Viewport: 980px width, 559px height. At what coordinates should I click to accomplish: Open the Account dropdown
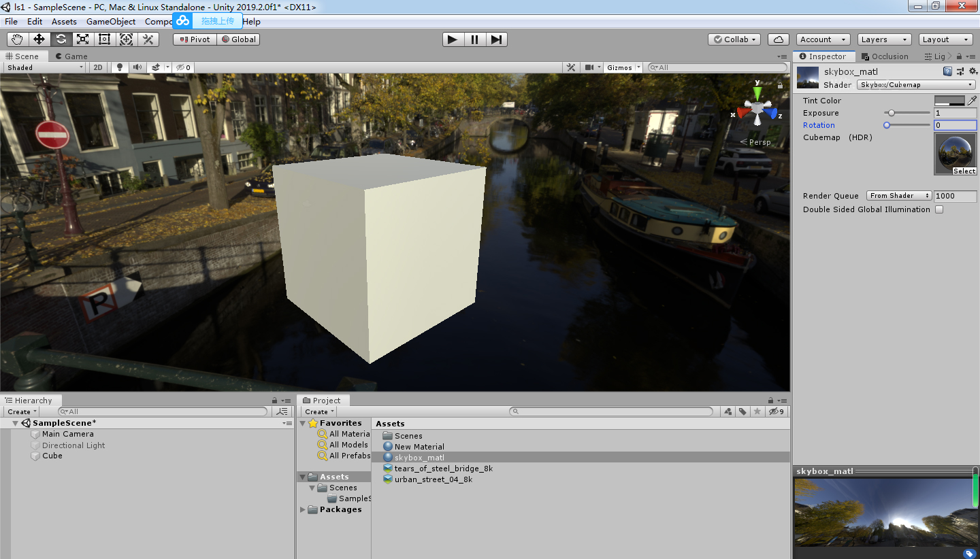[x=823, y=39]
